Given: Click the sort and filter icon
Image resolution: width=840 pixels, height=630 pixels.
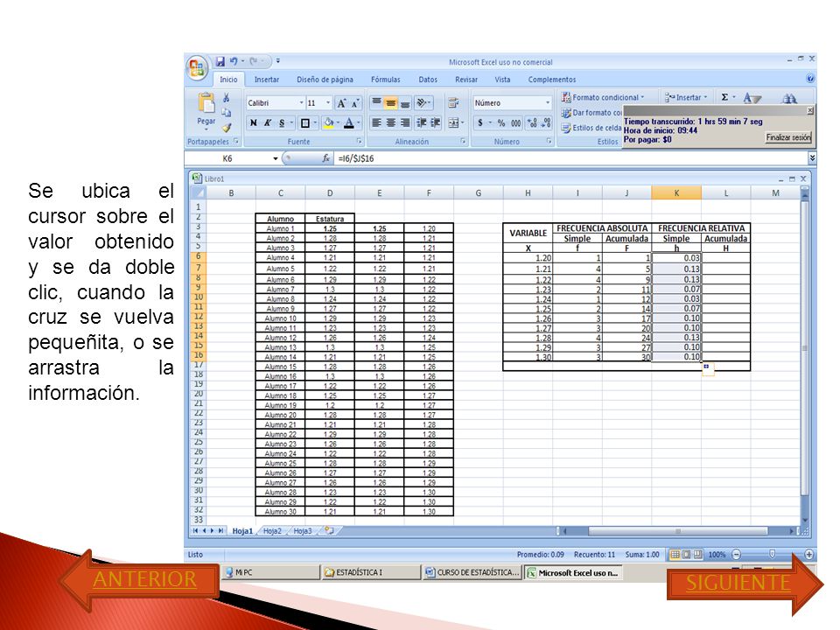Looking at the screenshot, I should point(752,98).
